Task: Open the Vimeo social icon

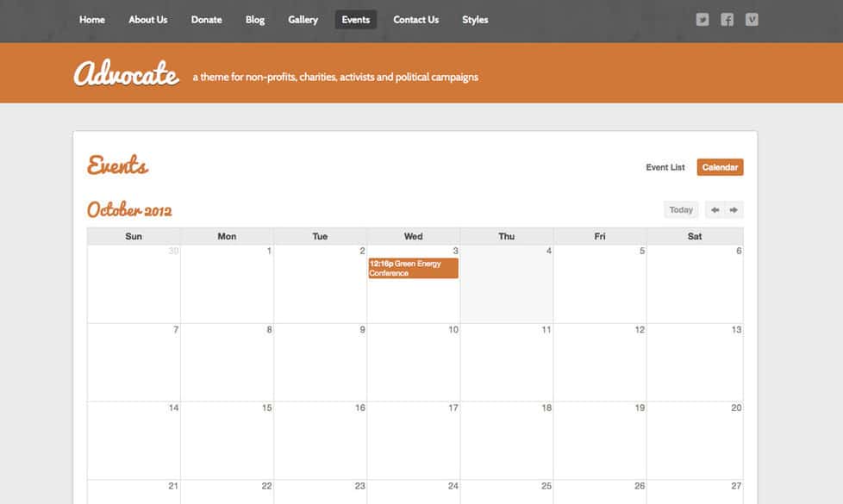Action: [752, 20]
